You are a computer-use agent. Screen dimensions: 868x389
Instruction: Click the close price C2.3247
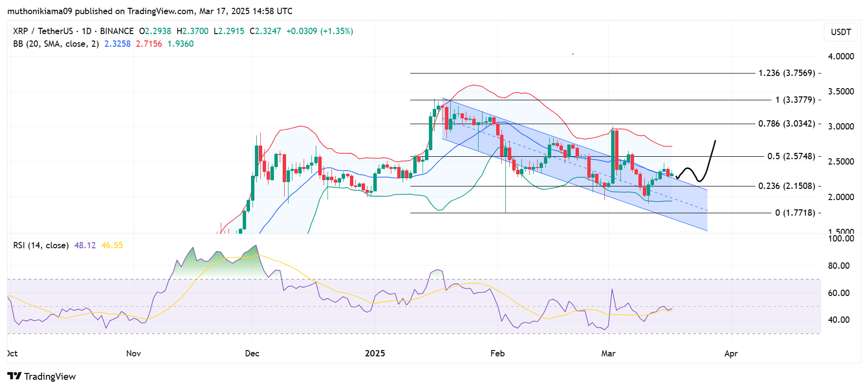click(265, 31)
